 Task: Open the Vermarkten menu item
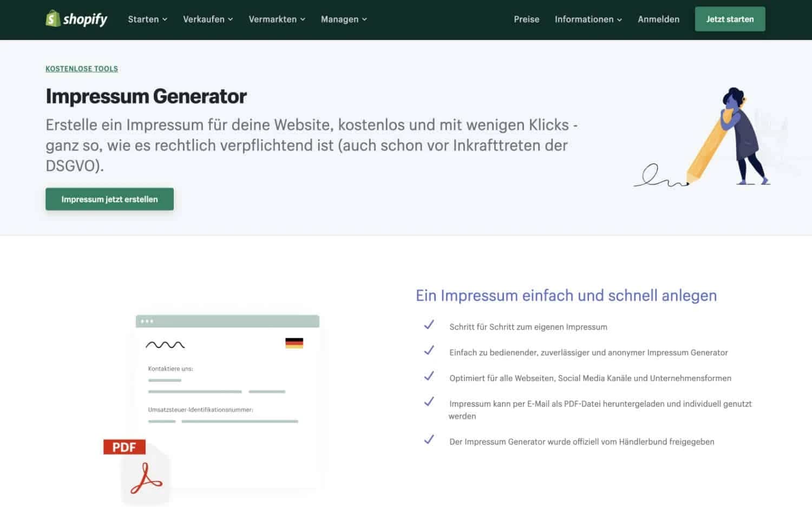277,19
